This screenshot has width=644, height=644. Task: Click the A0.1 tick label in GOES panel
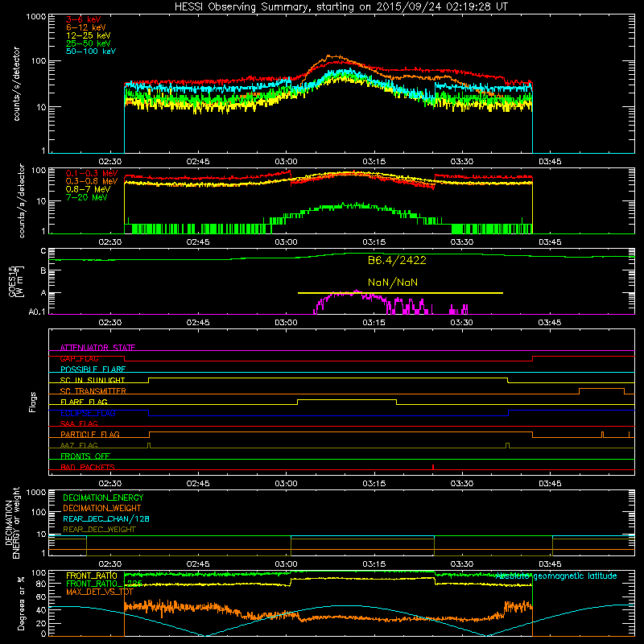[37, 312]
